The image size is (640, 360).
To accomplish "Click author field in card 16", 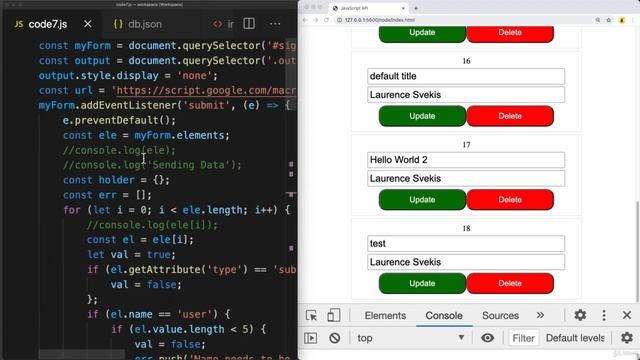I will [466, 95].
